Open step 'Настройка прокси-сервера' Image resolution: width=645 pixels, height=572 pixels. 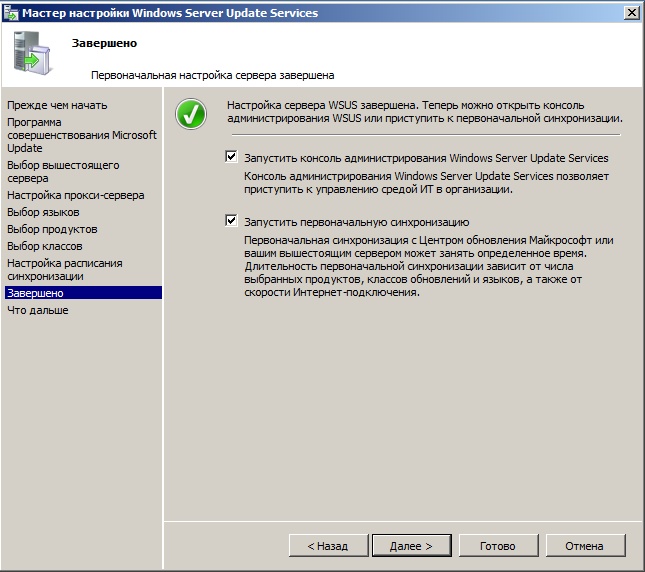click(x=76, y=195)
